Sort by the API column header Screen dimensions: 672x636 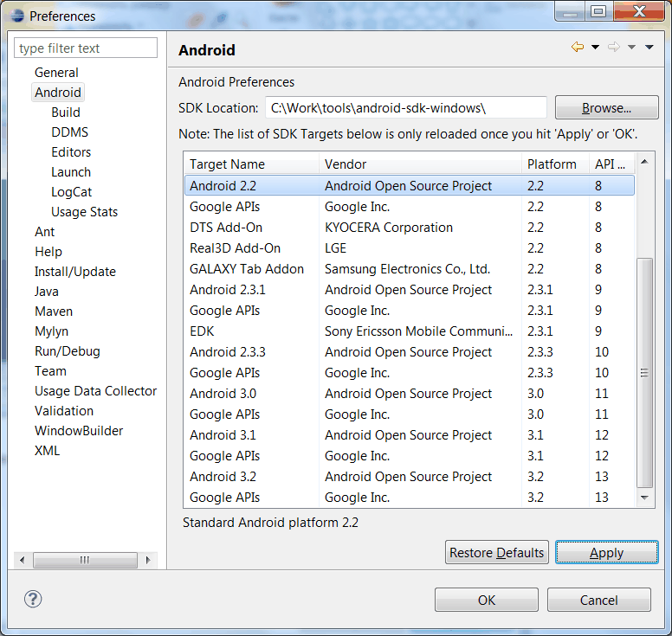pyautogui.click(x=611, y=164)
